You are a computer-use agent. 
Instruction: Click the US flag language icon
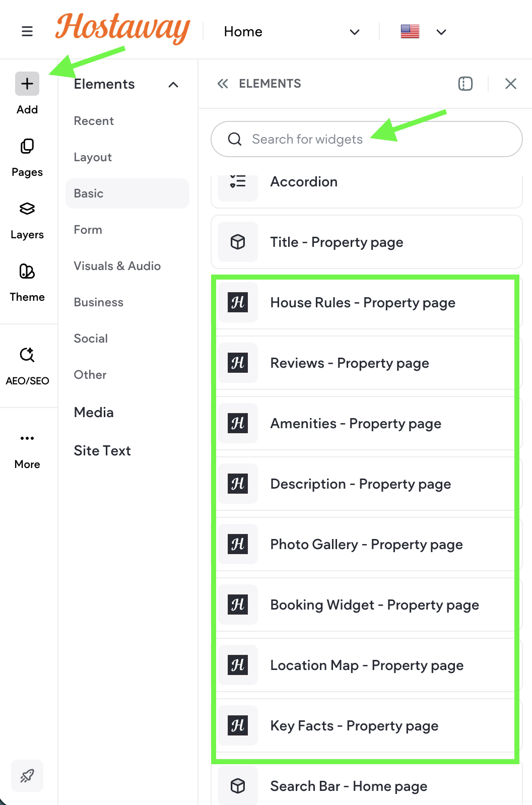pyautogui.click(x=410, y=32)
